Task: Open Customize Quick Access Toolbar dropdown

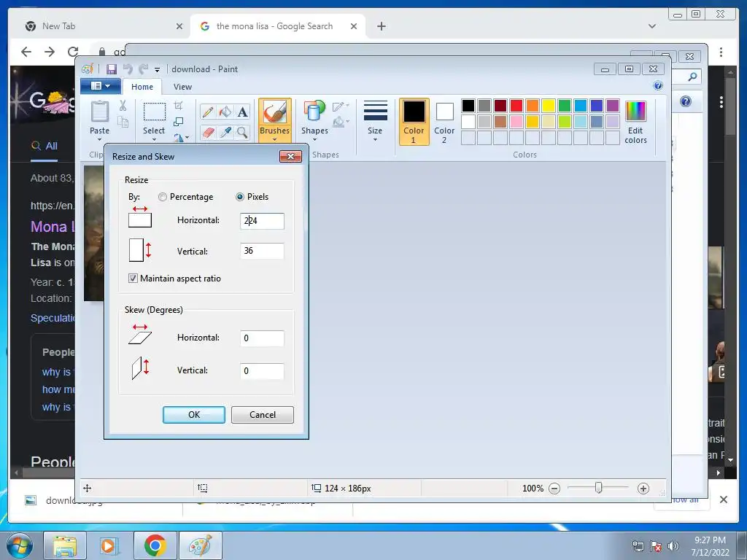Action: (157, 70)
